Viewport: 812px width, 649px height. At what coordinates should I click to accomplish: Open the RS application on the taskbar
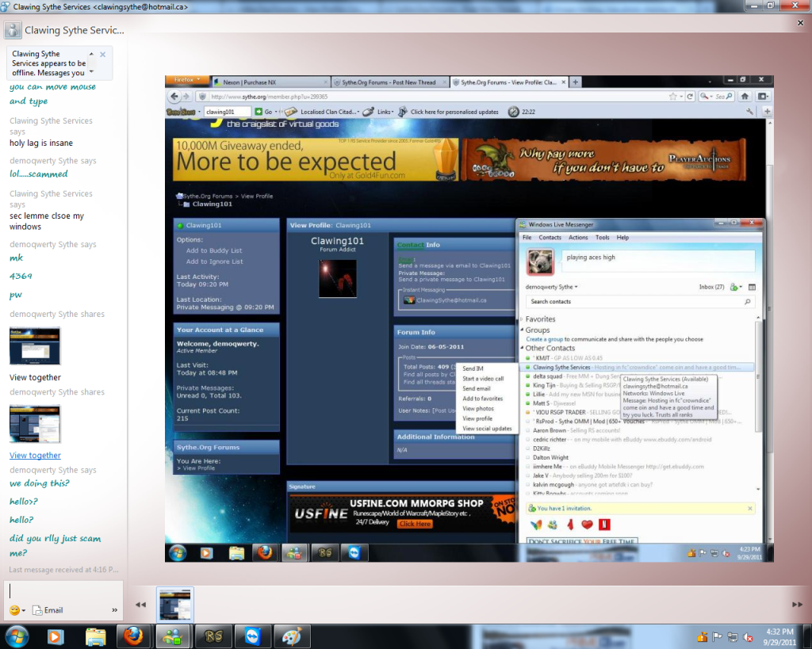point(213,636)
